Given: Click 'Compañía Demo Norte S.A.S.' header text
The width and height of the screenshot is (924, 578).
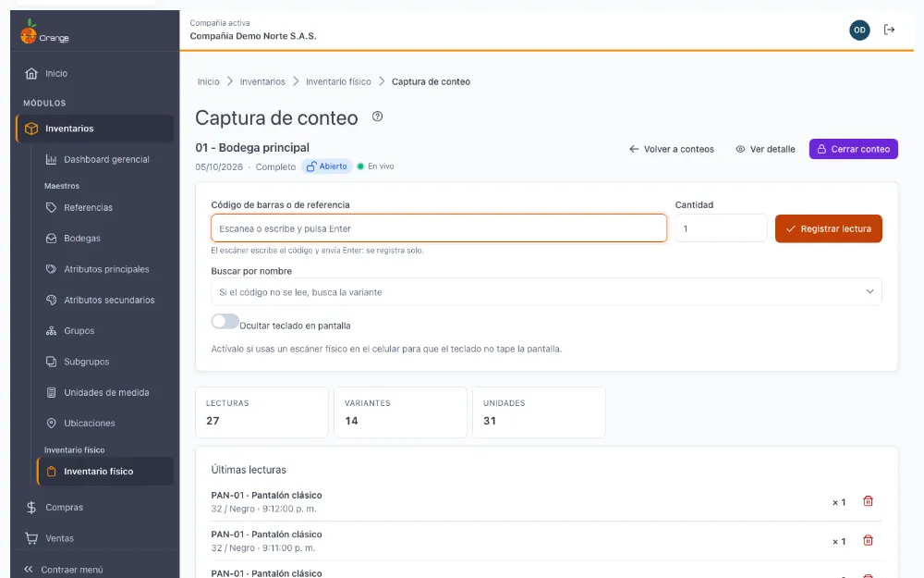Looking at the screenshot, I should pos(253,36).
